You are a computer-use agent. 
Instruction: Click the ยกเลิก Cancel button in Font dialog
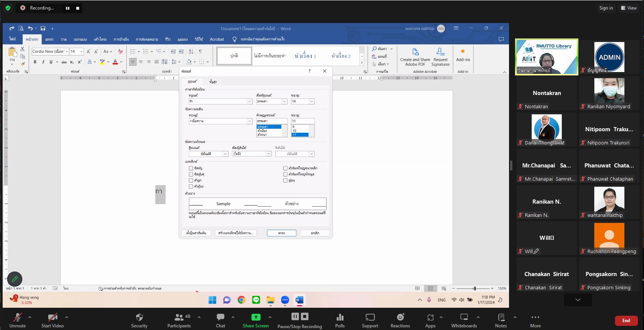pyautogui.click(x=315, y=233)
